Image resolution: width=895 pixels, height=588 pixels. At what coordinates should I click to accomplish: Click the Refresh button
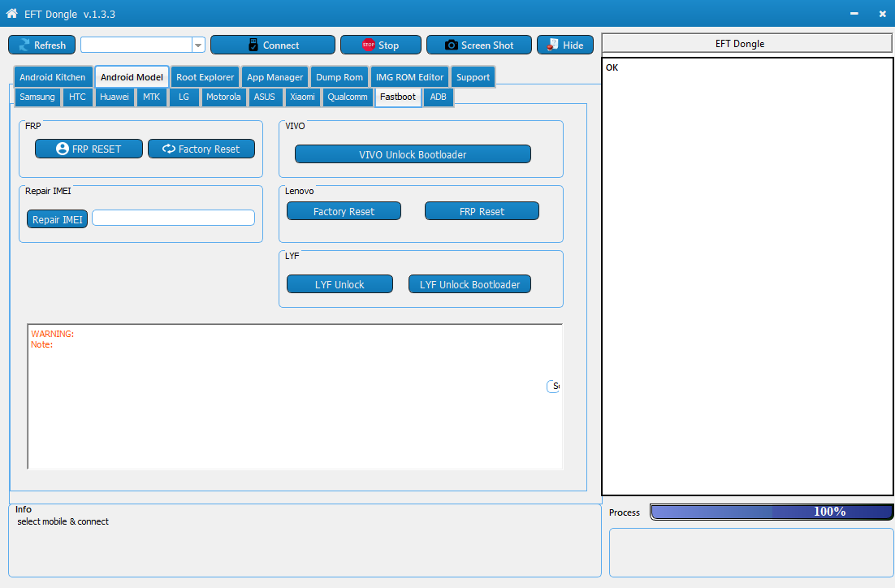pos(41,45)
